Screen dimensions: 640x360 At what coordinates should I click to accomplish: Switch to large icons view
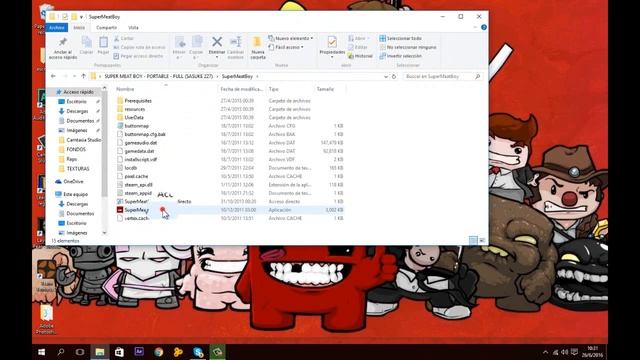482,240
